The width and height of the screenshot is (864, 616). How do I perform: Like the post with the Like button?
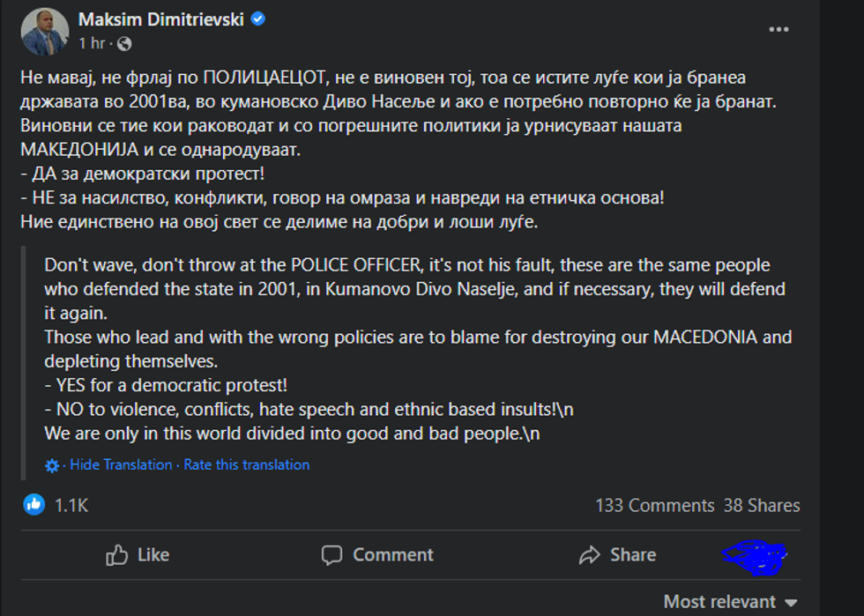[x=138, y=555]
